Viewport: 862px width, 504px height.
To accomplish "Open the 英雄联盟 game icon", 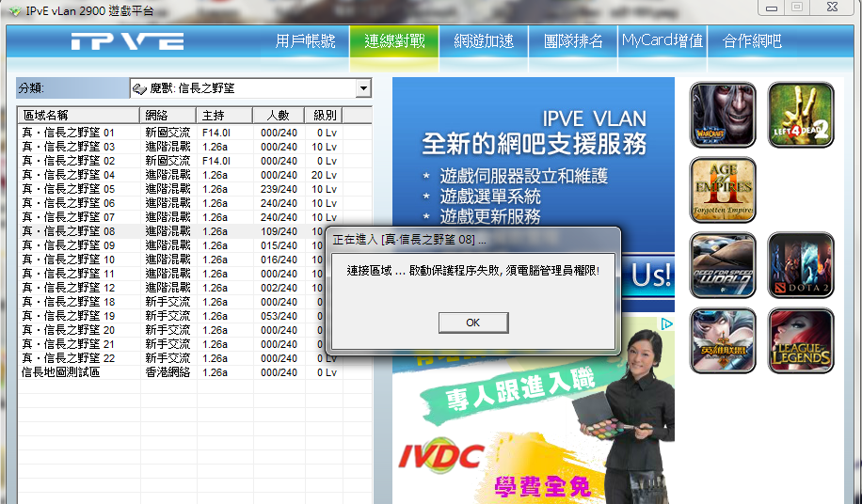I will point(723,340).
